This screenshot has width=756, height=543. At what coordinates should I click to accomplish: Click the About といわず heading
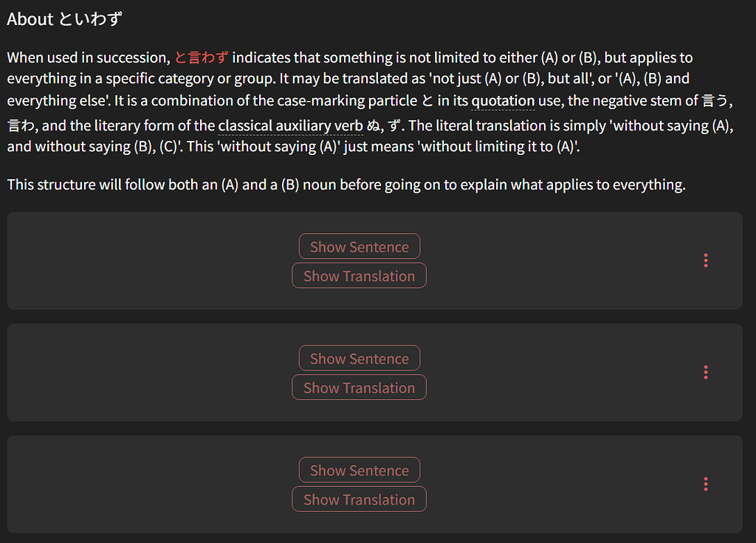[x=65, y=18]
